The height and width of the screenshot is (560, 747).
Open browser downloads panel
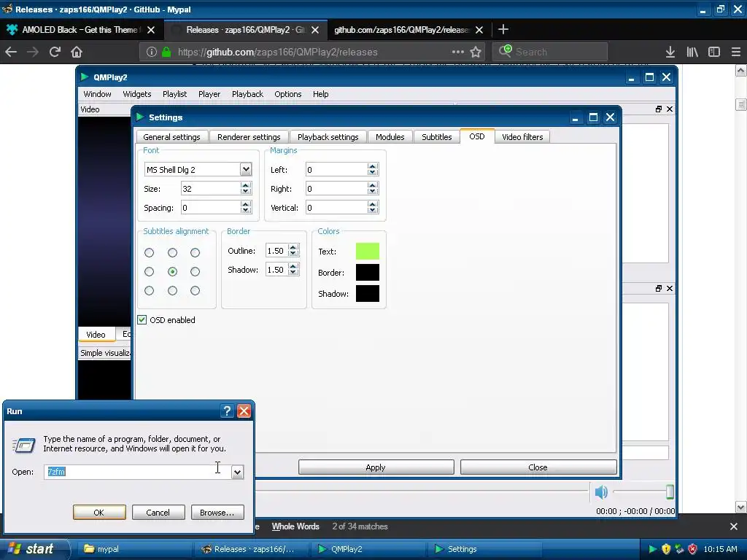tap(670, 52)
